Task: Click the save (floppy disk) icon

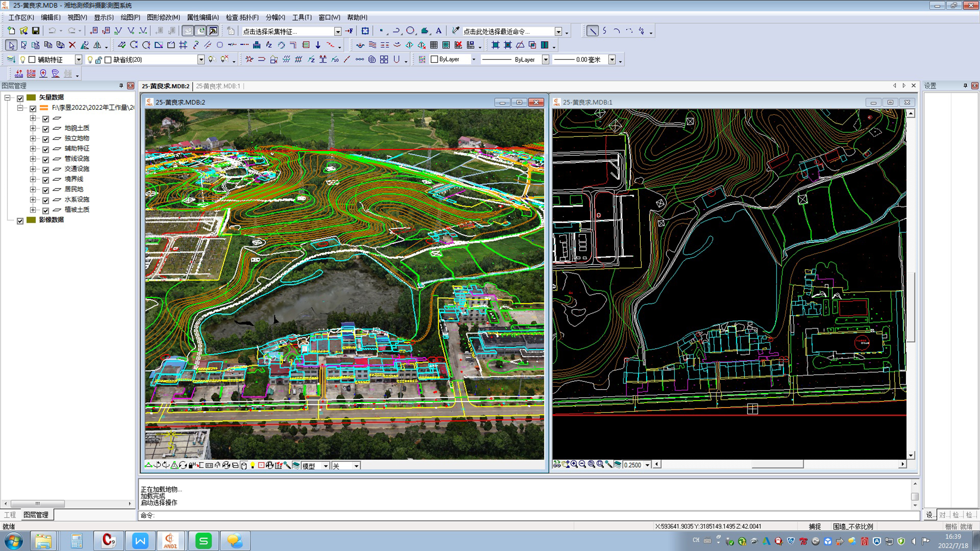Action: point(36,31)
